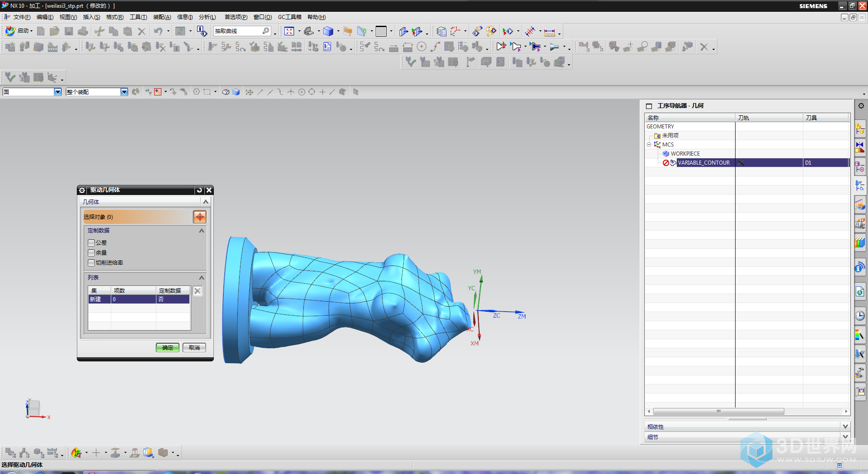This screenshot has height=474, width=868.
Task: Expand the 相依性 panel
Action: 845,427
